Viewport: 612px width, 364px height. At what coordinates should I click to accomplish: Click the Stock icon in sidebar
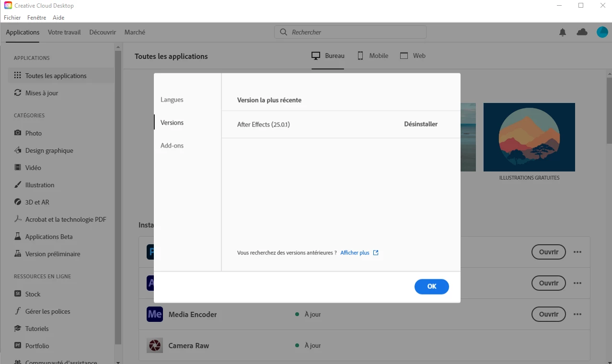pos(18,294)
